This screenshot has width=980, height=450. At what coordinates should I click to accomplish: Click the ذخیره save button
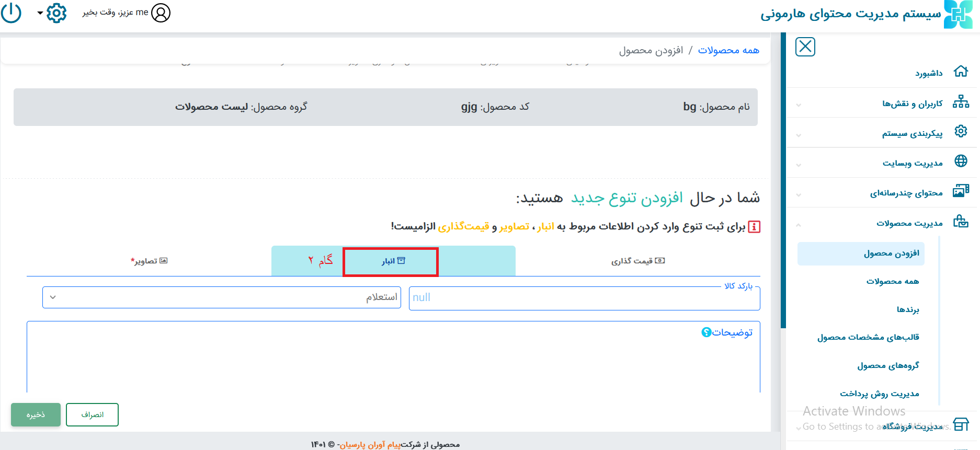(x=36, y=415)
